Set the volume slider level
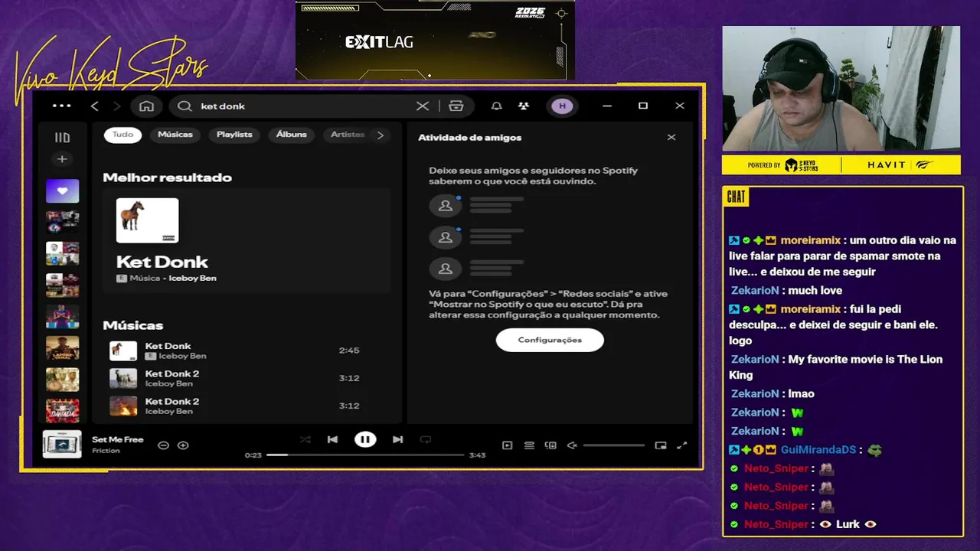The width and height of the screenshot is (980, 551). pyautogui.click(x=614, y=445)
